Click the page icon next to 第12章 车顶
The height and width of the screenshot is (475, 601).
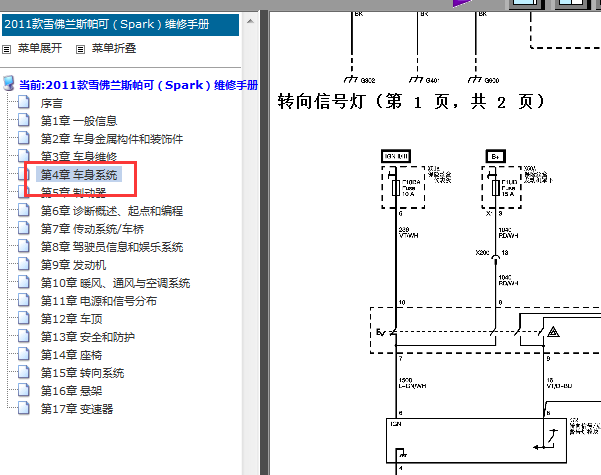point(24,318)
